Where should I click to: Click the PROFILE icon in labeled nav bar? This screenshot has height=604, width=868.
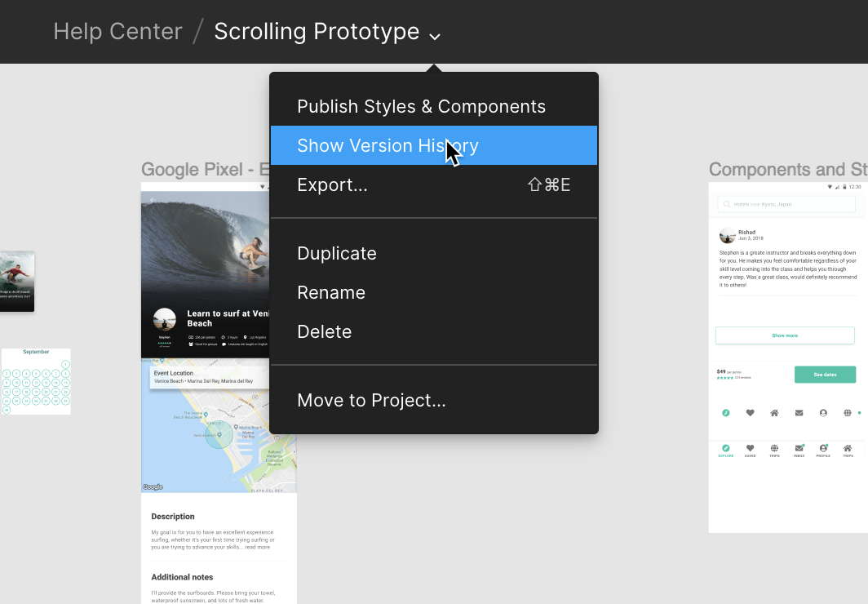823,449
